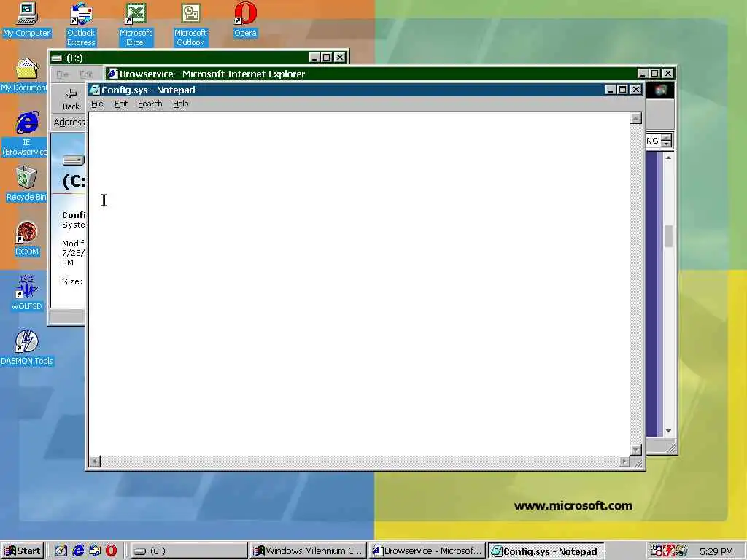Click Notepad horizontal scrollbar left arrow
This screenshot has height=560, width=747.
click(x=95, y=462)
